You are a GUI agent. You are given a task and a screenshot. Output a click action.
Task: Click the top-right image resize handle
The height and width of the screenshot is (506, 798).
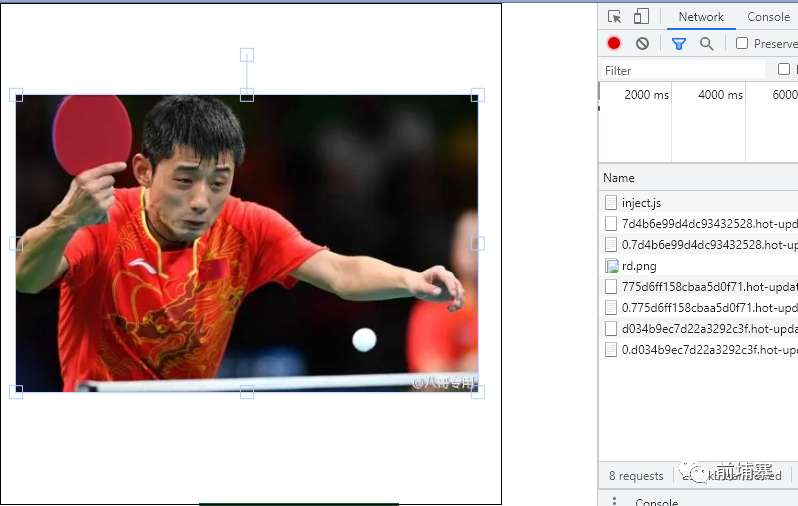coord(478,95)
